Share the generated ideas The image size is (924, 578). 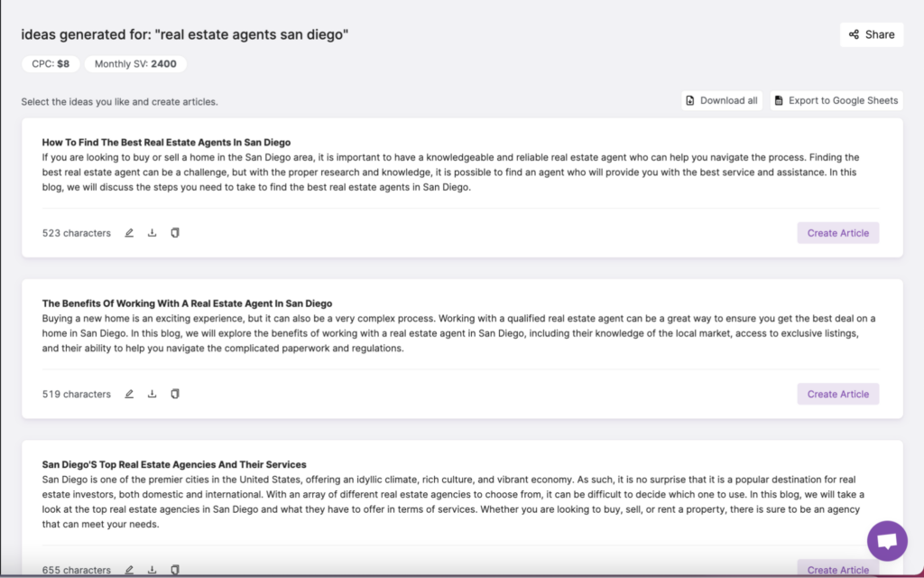pos(871,34)
